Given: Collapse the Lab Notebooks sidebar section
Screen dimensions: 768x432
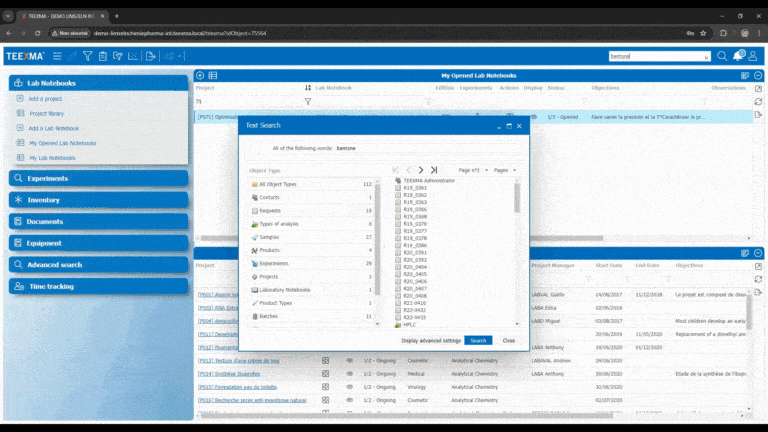Looking at the screenshot, I should (98, 83).
